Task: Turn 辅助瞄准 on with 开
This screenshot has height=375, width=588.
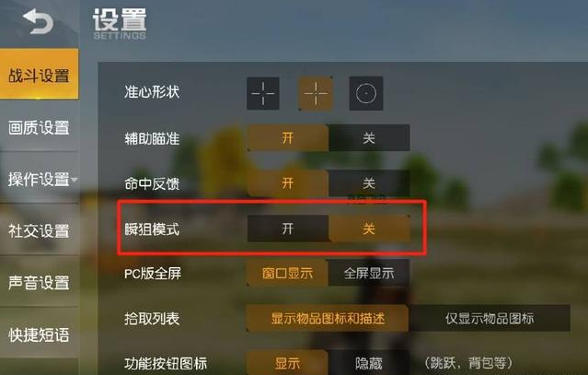Action: pyautogui.click(x=288, y=138)
